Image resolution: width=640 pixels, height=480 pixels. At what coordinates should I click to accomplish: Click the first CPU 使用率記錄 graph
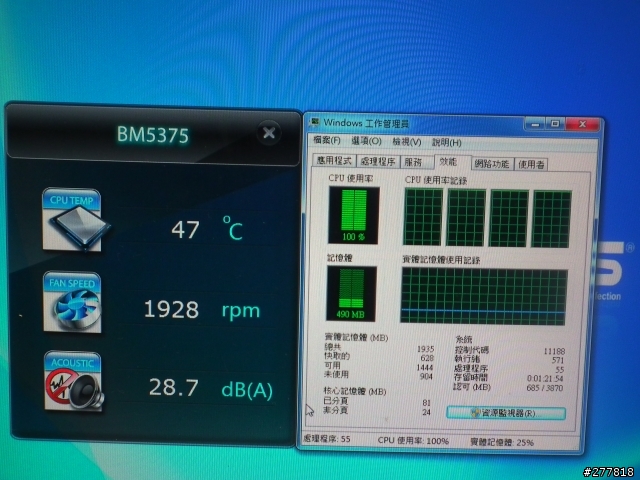[x=423, y=217]
